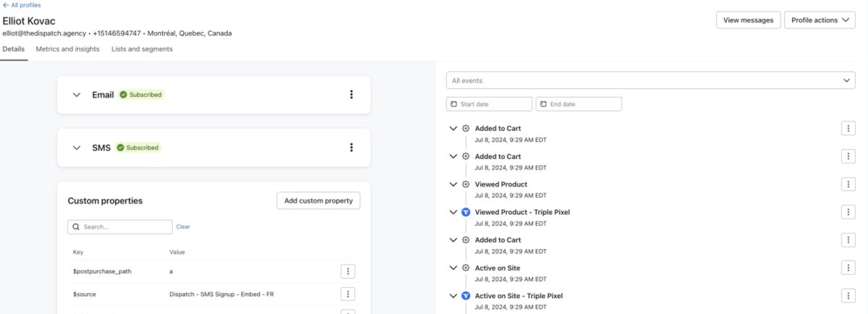Open the Lists and segments tab
Viewport: 868px width, 314px height.
142,49
